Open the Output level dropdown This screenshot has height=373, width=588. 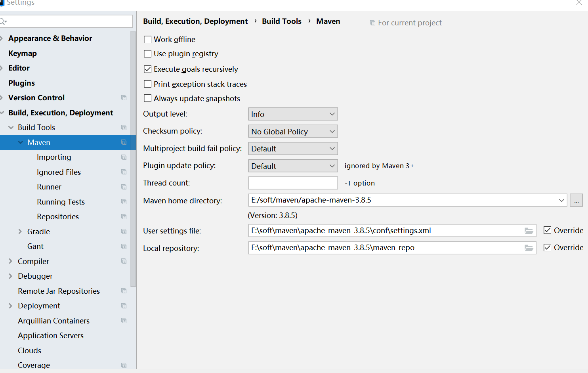tap(293, 114)
